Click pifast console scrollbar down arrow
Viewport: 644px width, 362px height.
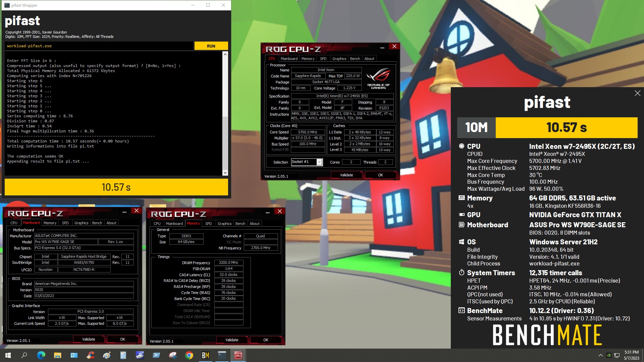(225, 173)
